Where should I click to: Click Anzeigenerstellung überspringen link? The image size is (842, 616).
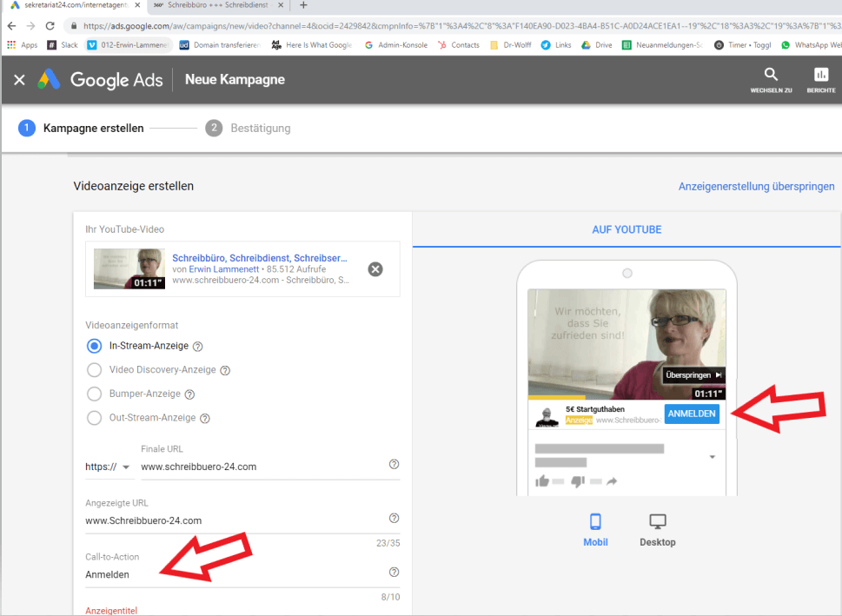coord(756,186)
